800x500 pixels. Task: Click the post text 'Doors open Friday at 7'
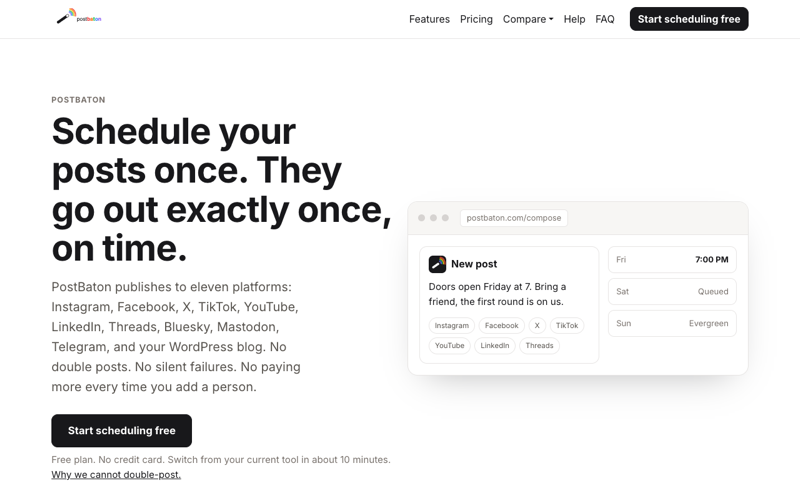(x=497, y=294)
